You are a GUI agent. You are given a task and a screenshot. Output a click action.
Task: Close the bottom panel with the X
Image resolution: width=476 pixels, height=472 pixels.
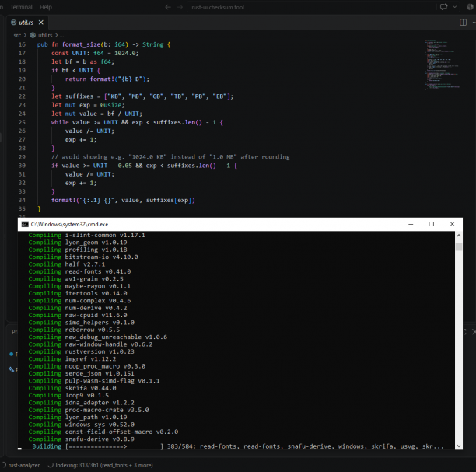(474, 332)
